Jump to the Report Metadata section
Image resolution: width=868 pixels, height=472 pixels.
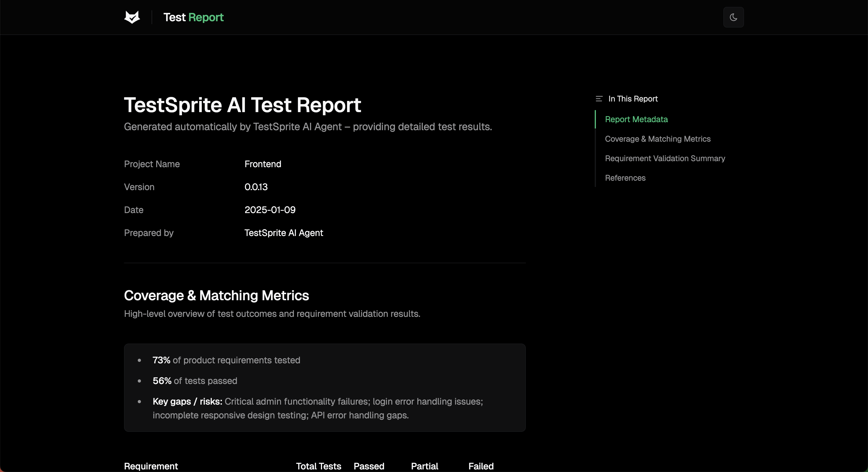[x=636, y=119]
